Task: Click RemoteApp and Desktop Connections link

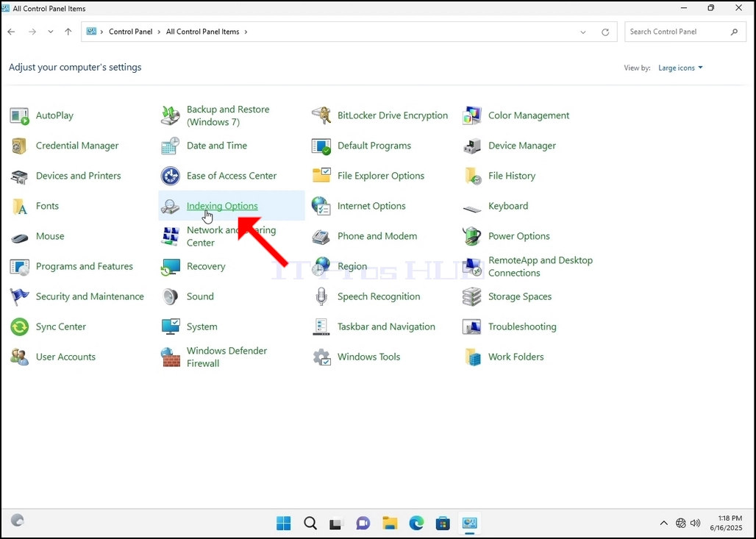Action: (541, 267)
